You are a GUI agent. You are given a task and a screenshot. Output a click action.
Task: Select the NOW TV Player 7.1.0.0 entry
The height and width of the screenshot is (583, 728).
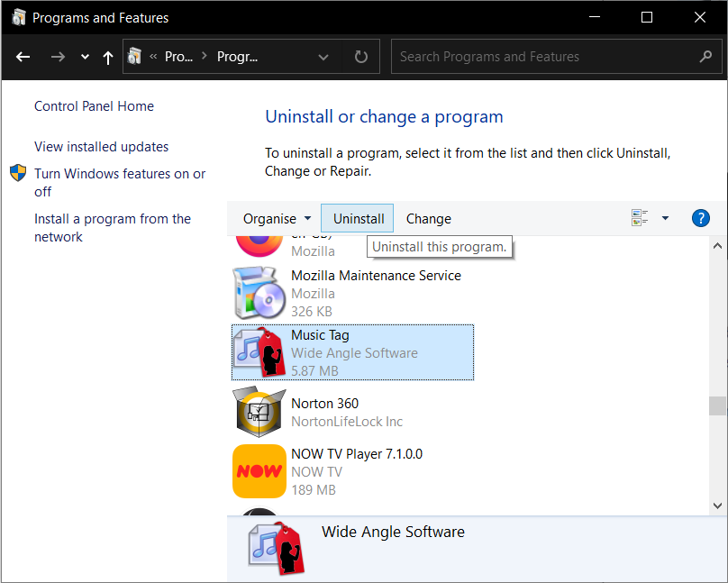tap(353, 471)
